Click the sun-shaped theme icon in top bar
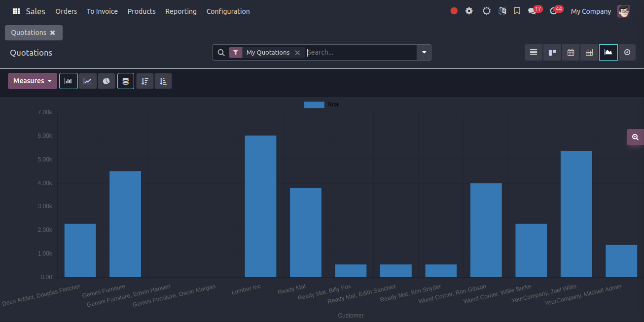 coord(487,11)
